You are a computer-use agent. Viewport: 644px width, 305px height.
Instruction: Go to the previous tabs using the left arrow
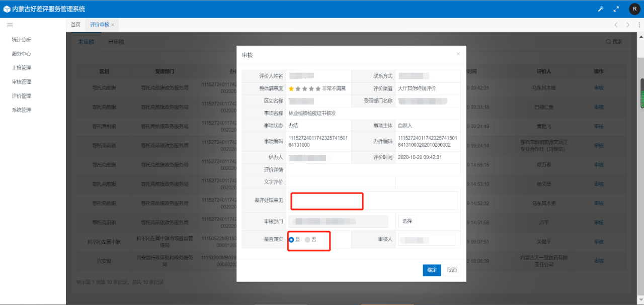tap(616, 25)
